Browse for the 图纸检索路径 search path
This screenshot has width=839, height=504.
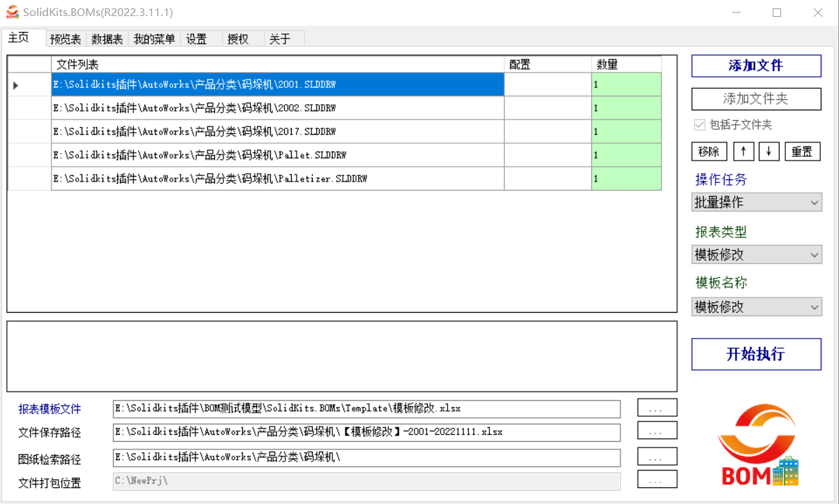656,456
